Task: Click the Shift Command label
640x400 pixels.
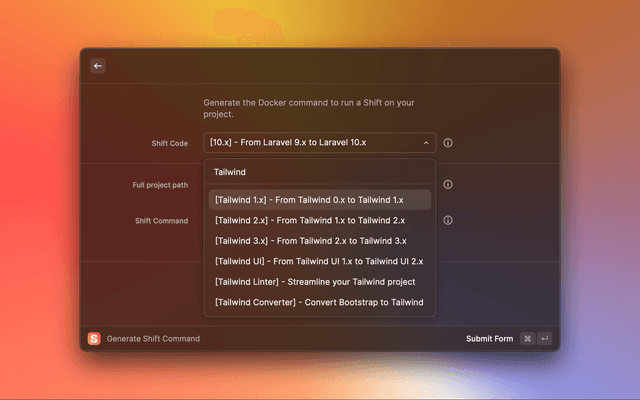Action: point(161,221)
